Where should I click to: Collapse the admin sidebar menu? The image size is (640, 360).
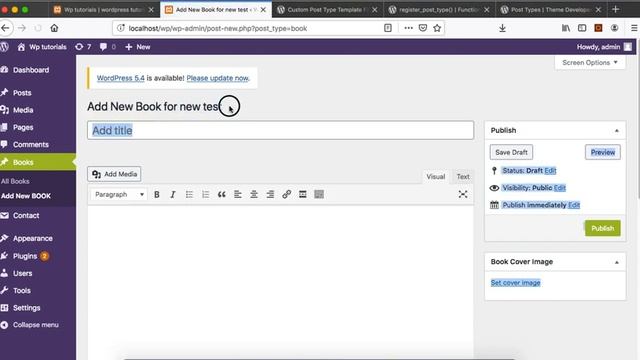[x=30, y=325]
